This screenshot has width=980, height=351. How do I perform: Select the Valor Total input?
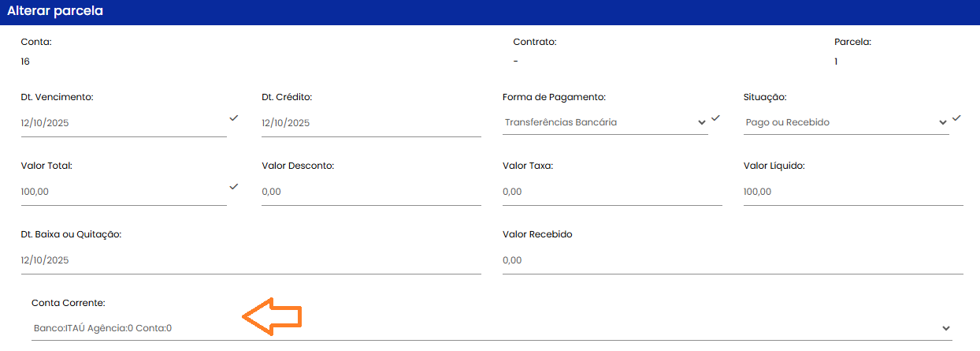pyautogui.click(x=124, y=192)
